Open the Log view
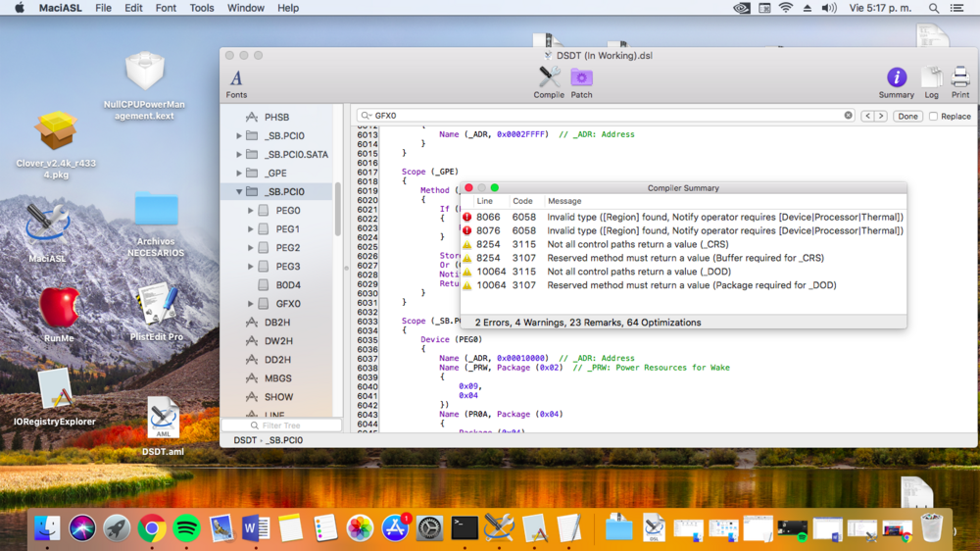The width and height of the screenshot is (980, 551). pos(931,78)
